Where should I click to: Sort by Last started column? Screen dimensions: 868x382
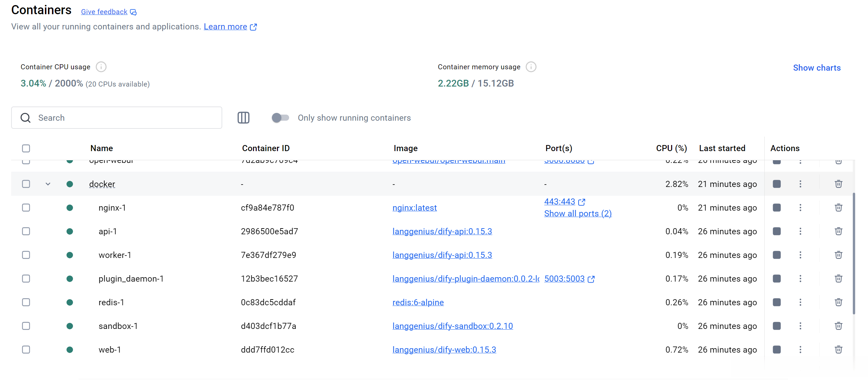[722, 148]
